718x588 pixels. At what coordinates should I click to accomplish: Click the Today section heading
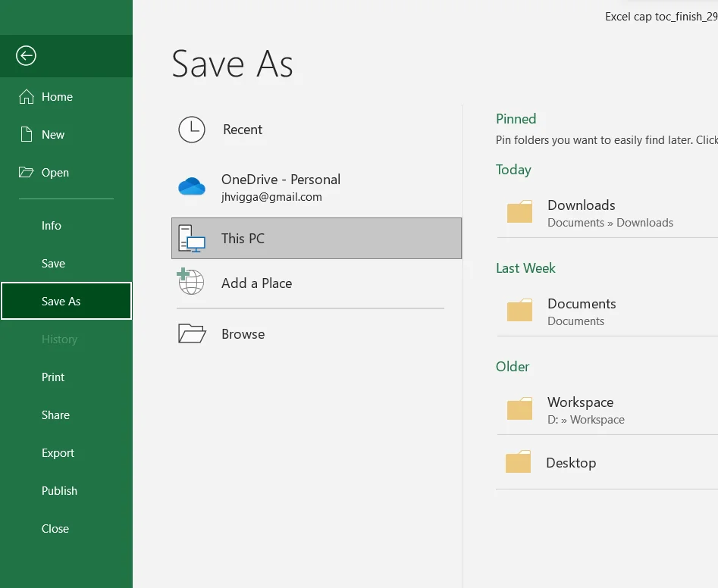coord(513,170)
